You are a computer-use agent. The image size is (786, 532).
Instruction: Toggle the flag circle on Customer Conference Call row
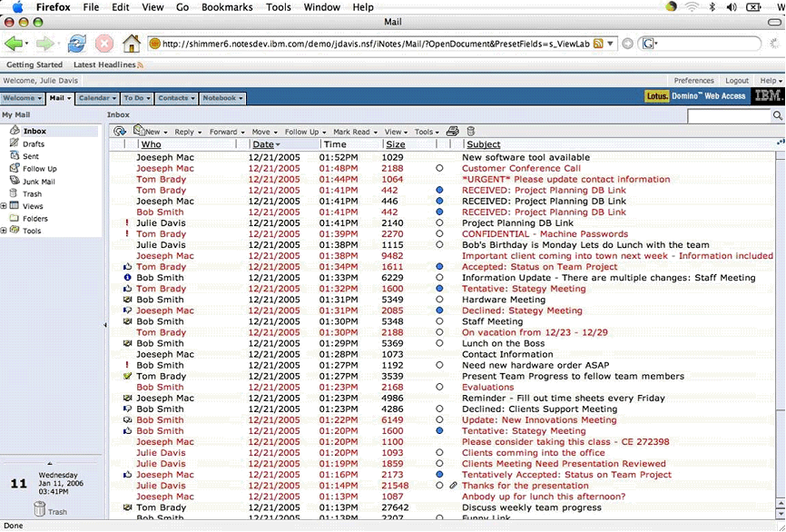pyautogui.click(x=439, y=169)
